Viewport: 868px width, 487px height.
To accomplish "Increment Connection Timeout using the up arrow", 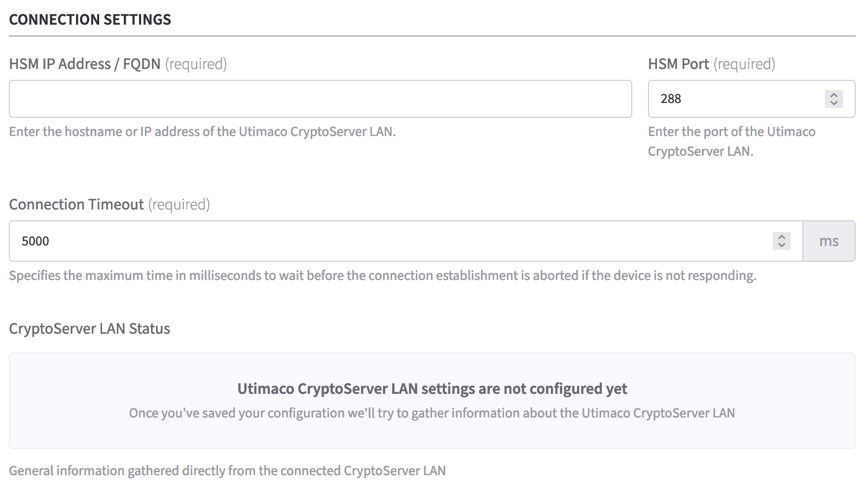I will [782, 237].
